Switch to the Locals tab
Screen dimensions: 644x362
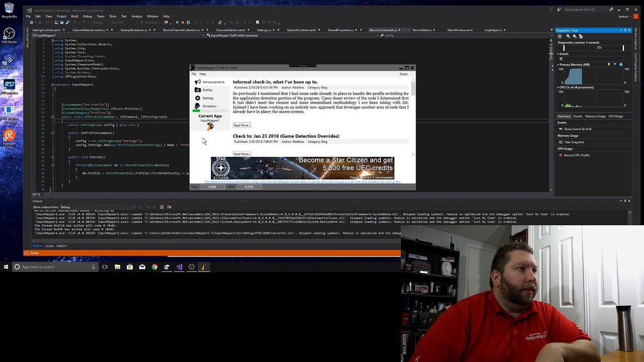pyautogui.click(x=49, y=246)
